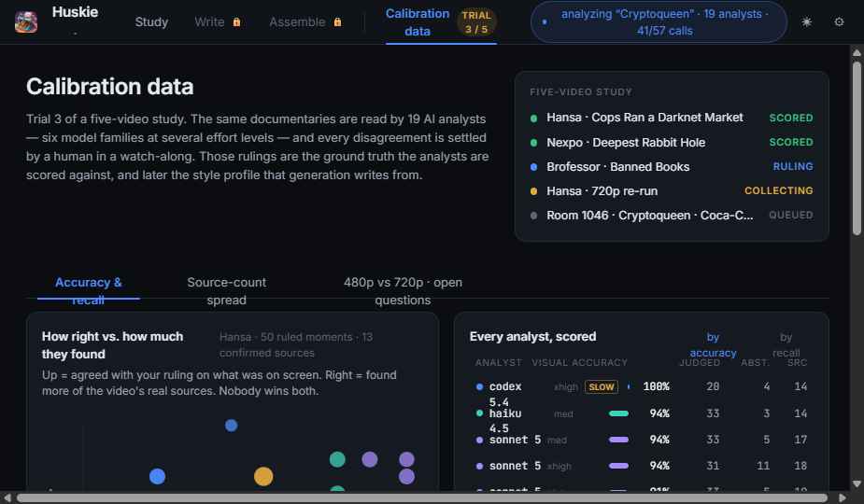Viewport: 864px width, 504px height.
Task: Switch to Accuracy & recall tab
Action: (88, 290)
